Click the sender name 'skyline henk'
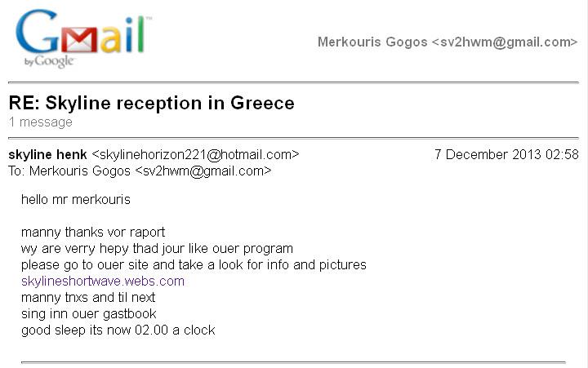 [x=47, y=154]
